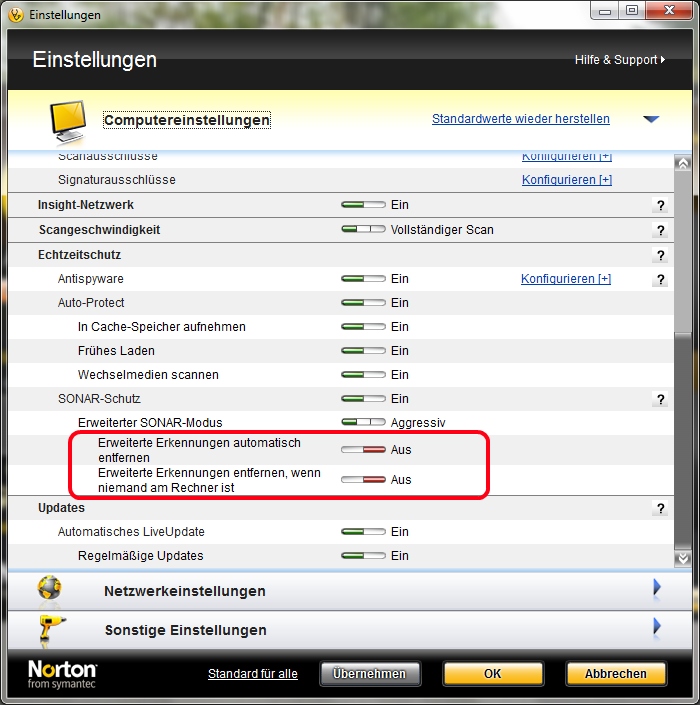Viewport: 700px width, 705px height.
Task: Adjust Scangeschwindigkeit slider
Action: [363, 229]
